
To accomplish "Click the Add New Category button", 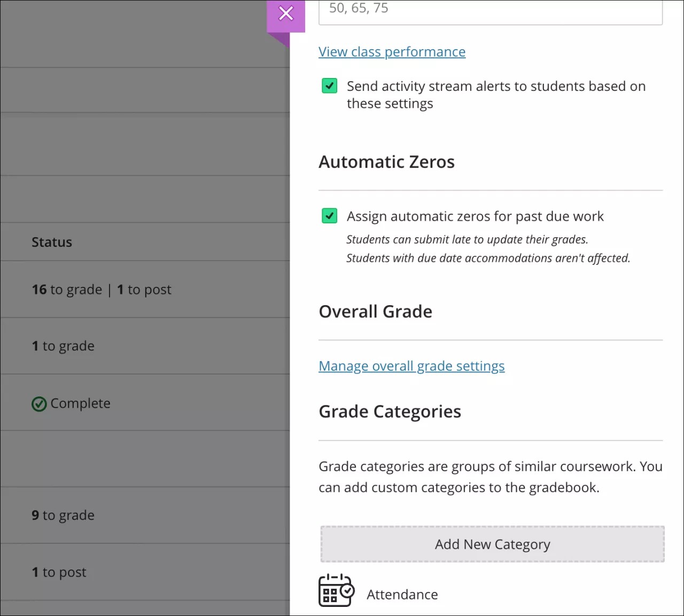I will pyautogui.click(x=492, y=544).
